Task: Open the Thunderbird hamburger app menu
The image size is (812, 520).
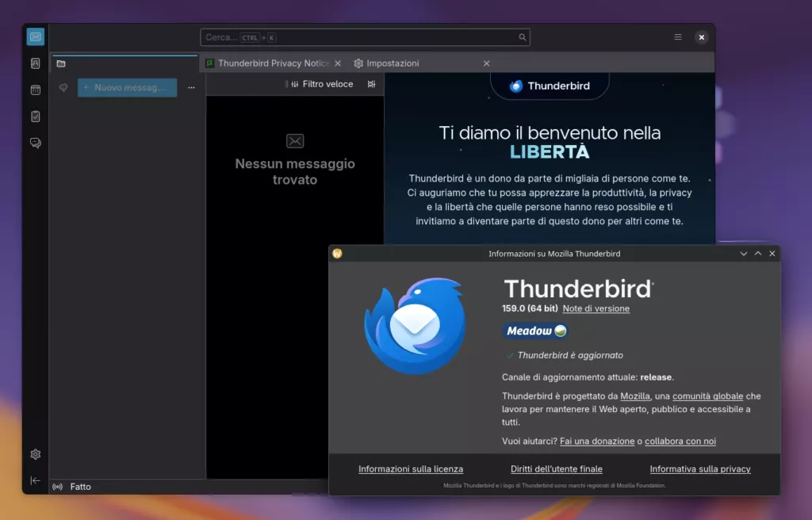Action: (x=677, y=36)
